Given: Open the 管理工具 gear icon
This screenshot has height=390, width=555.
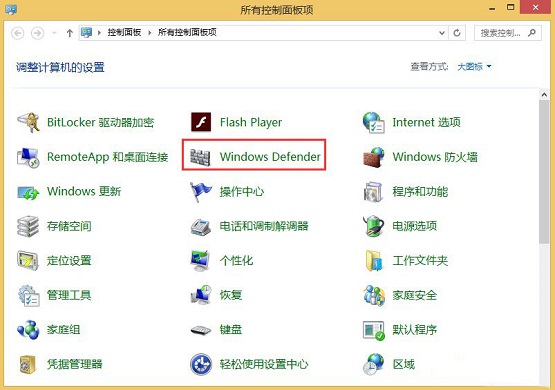Looking at the screenshot, I should 29,295.
